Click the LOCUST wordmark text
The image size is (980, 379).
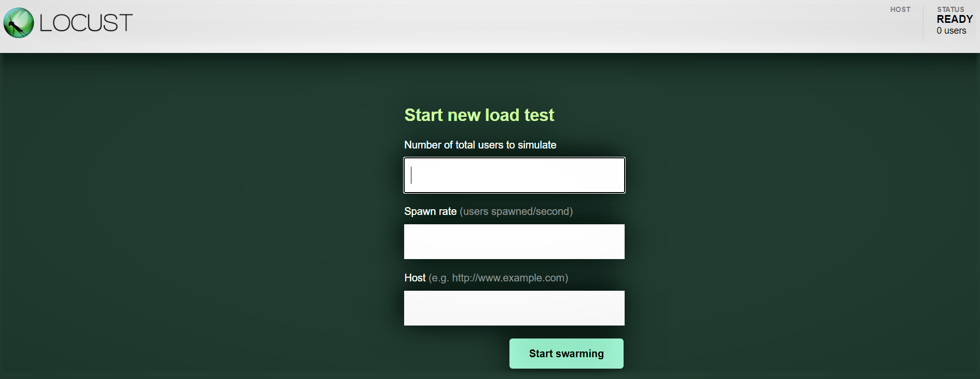(86, 23)
